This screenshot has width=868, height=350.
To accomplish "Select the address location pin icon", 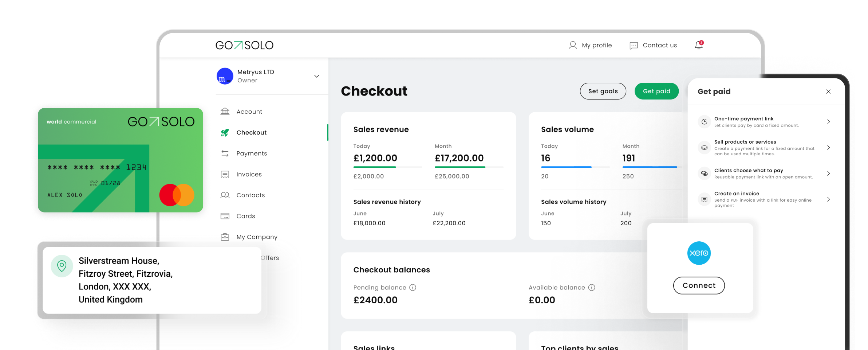I will point(62,266).
